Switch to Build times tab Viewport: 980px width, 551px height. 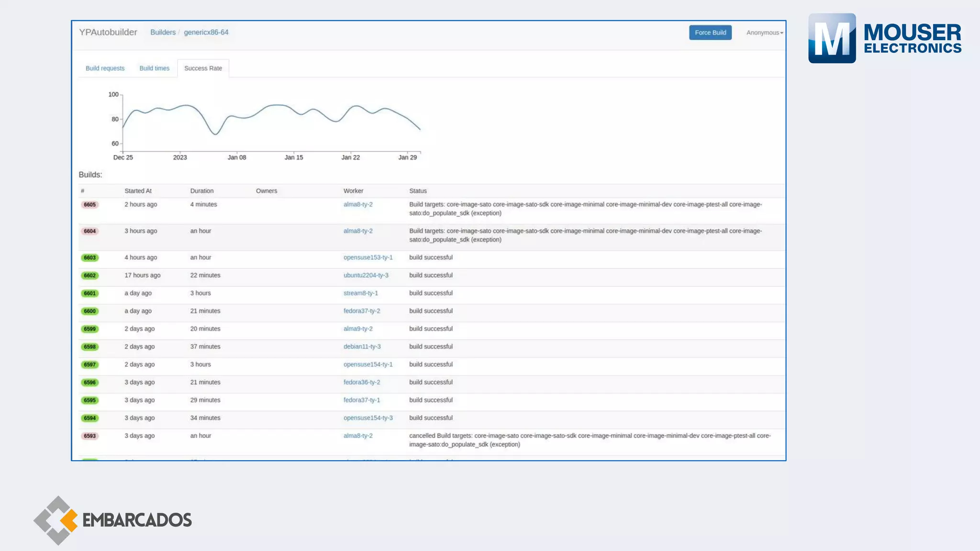pos(154,68)
